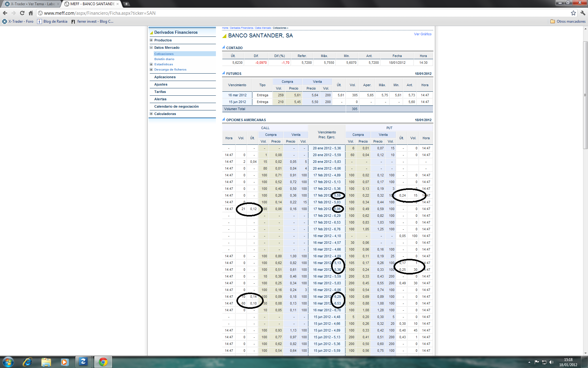The width and height of the screenshot is (588, 368).
Task: Open the Boletín diario link
Action: click(164, 59)
